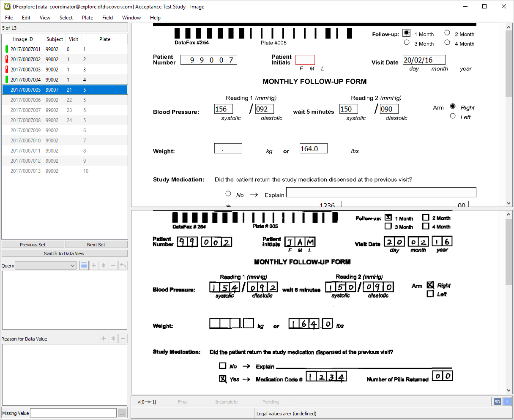Click the Next Set button
514x420 pixels.
pos(96,245)
